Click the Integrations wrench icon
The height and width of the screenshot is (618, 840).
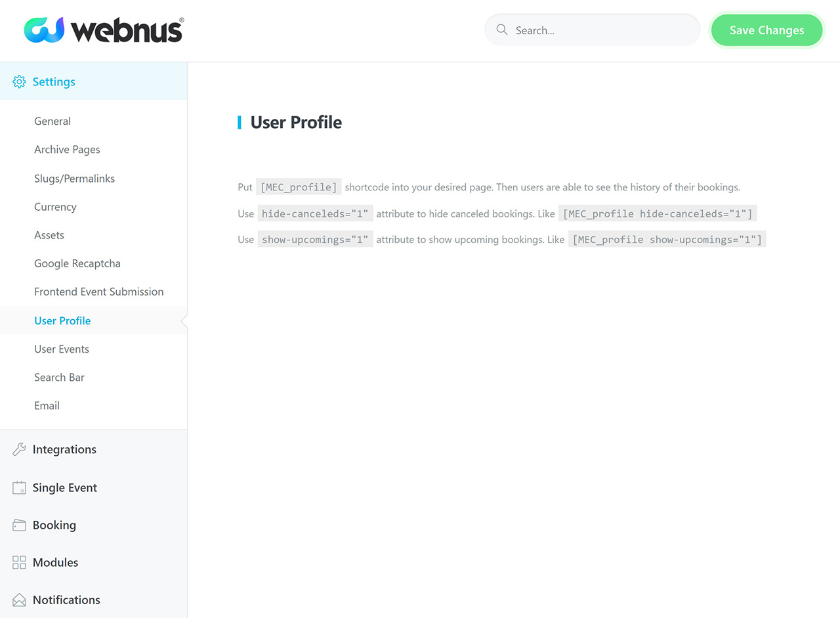20,449
